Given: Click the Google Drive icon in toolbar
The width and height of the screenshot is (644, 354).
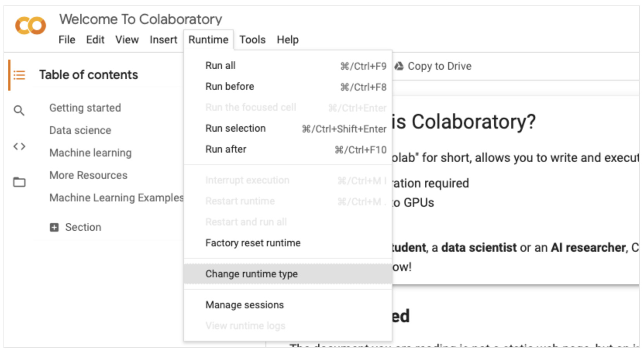Looking at the screenshot, I should (399, 66).
